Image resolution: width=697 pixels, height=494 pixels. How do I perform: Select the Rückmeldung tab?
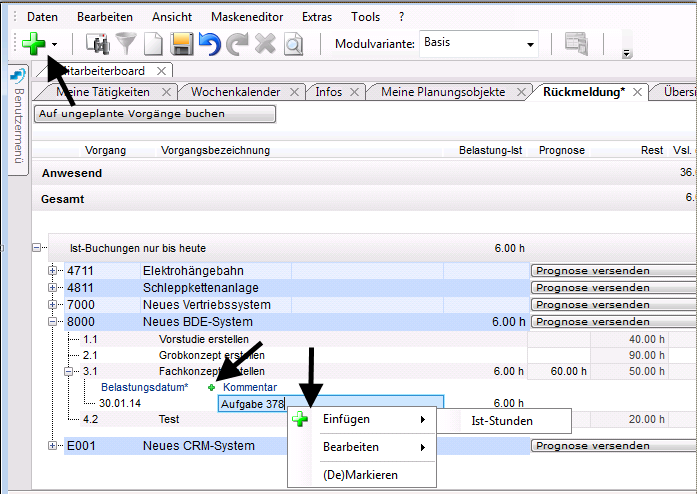[584, 92]
